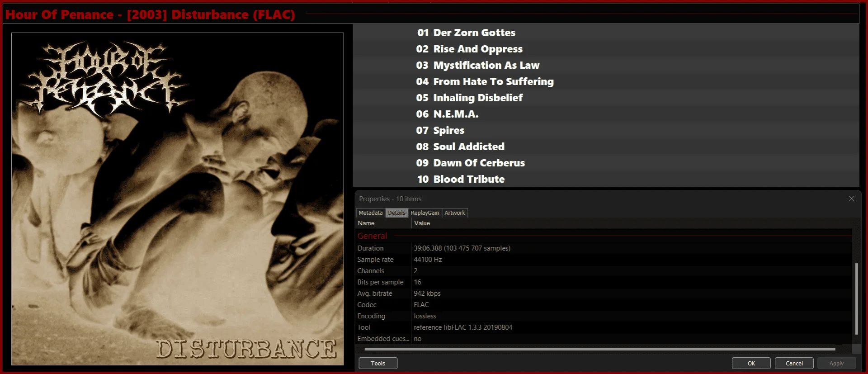This screenshot has width=868, height=374.
Task: Select the Sample rate value 44100 Hz
Action: (x=428, y=259)
